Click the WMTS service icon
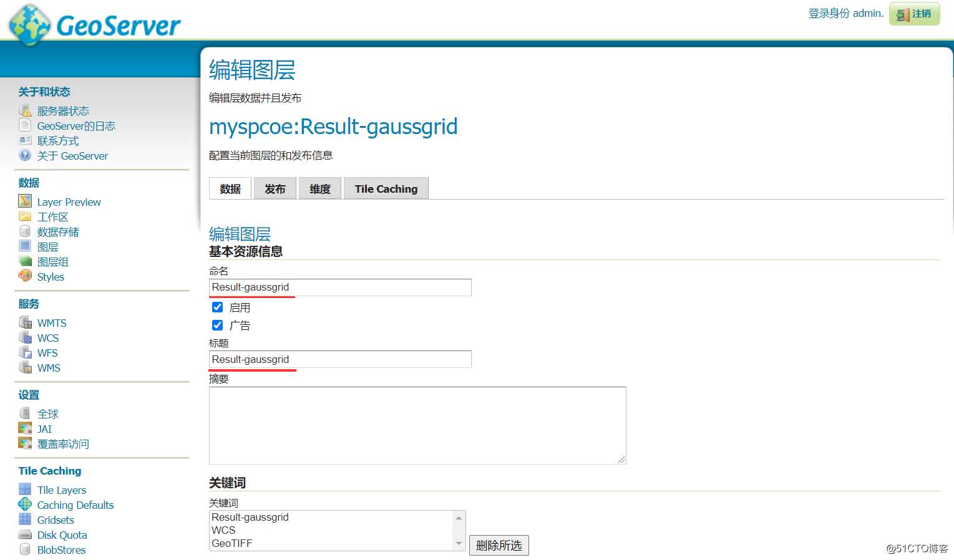 [x=25, y=322]
